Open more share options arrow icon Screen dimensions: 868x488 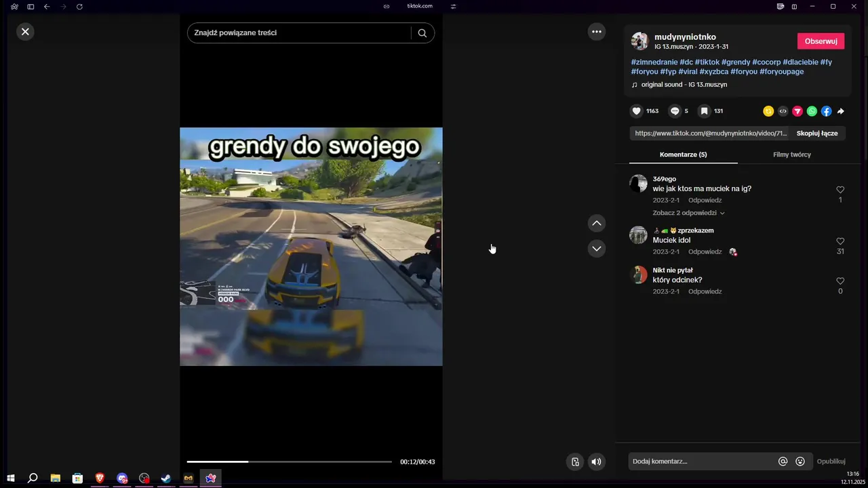coord(841,111)
